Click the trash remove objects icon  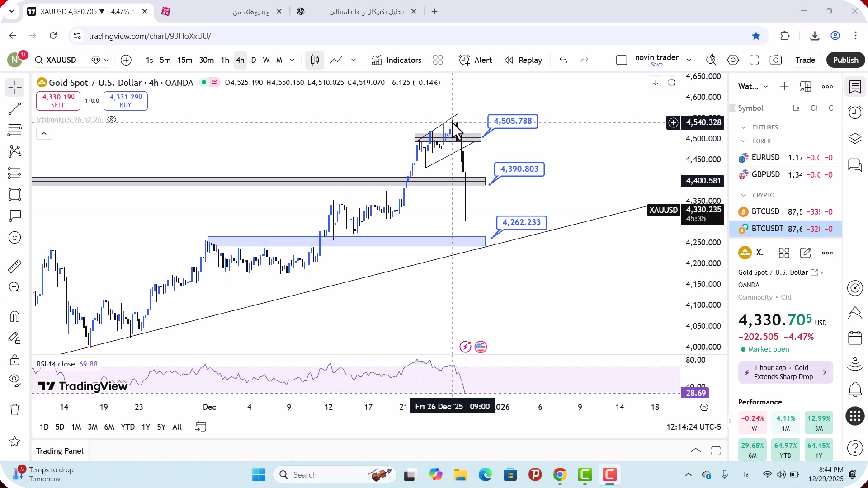(14, 410)
